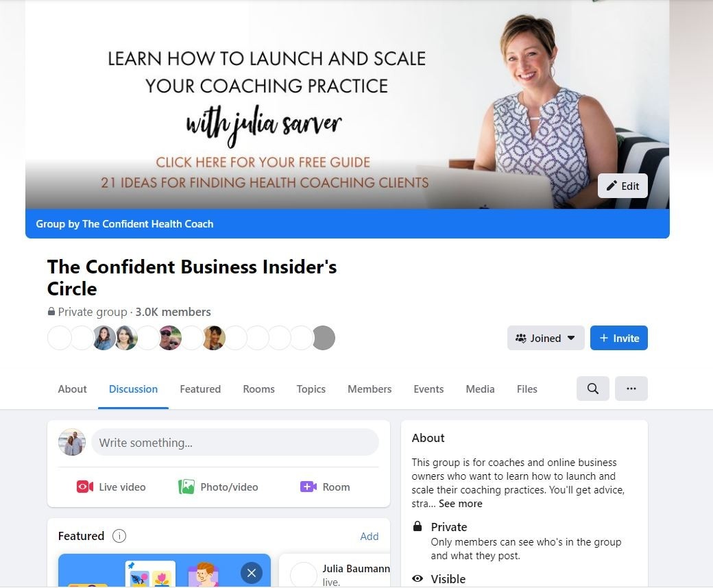Viewport: 713px width, 588px height.
Task: Expand the Joined dropdown menu
Action: click(x=546, y=338)
